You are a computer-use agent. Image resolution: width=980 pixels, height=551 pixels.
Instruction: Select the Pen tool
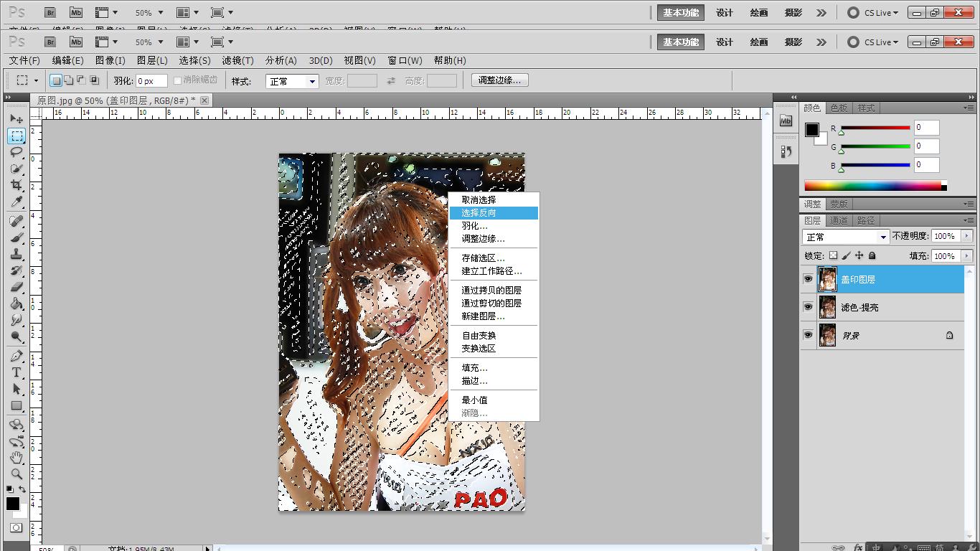(16, 356)
